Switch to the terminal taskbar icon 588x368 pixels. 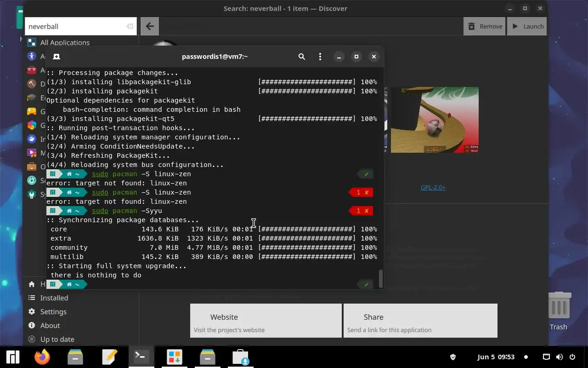141,357
